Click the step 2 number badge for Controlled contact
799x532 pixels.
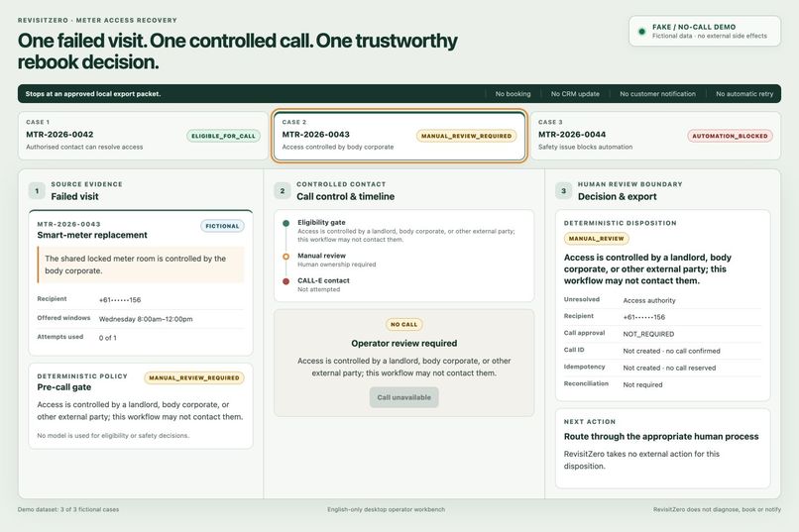click(x=283, y=191)
